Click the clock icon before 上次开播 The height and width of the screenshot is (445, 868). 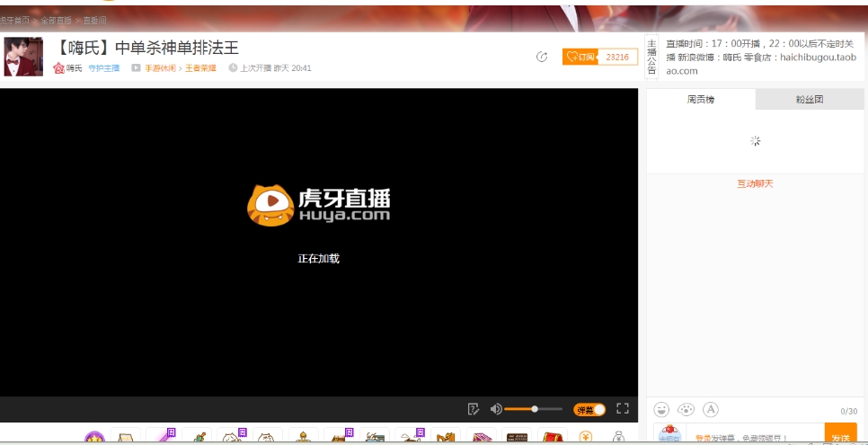click(x=233, y=67)
